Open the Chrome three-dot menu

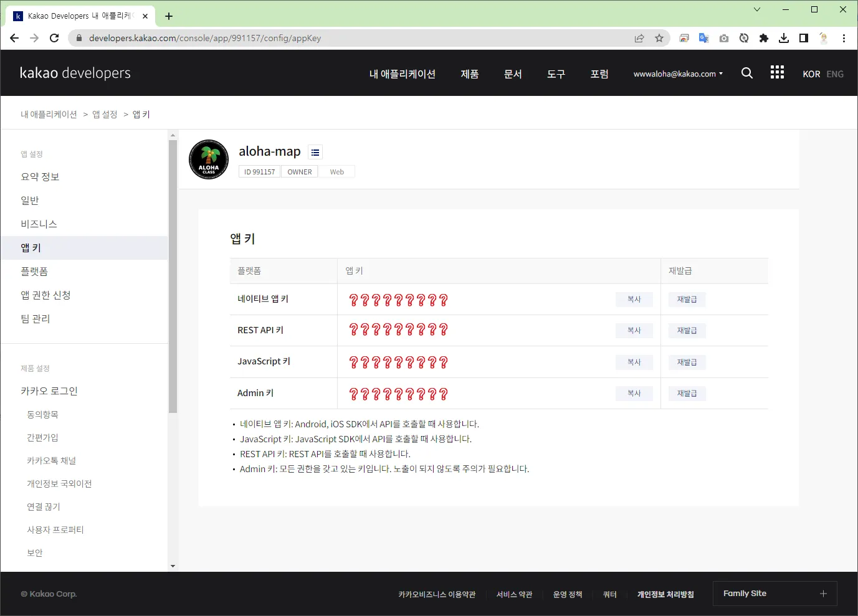point(844,38)
